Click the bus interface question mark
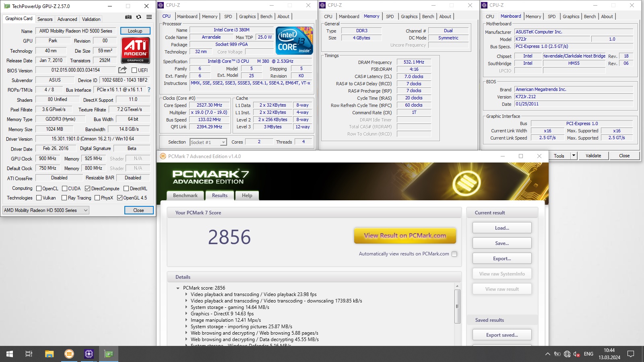644x362 pixels. pos(149,90)
